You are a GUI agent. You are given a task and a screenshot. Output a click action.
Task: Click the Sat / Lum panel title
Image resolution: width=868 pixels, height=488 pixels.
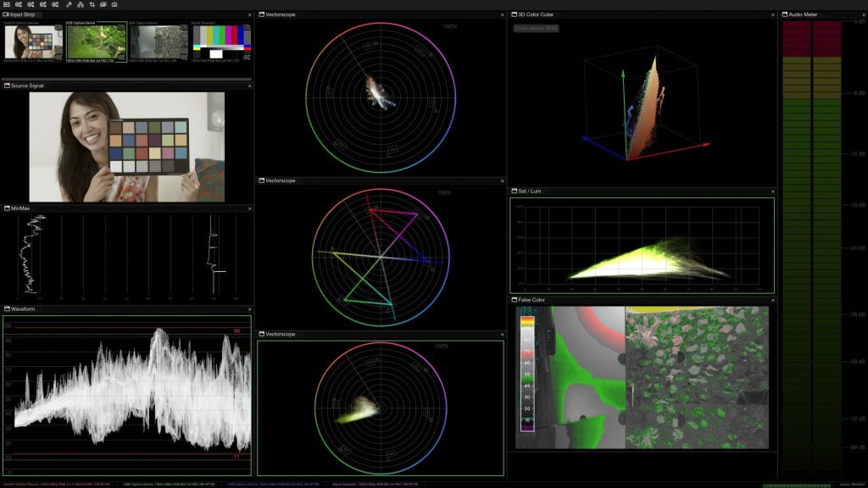pyautogui.click(x=530, y=191)
